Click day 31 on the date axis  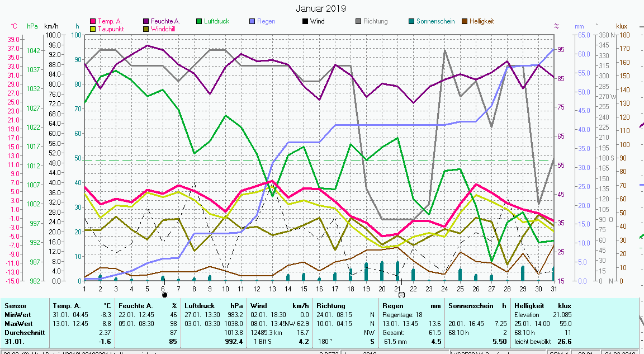553,288
